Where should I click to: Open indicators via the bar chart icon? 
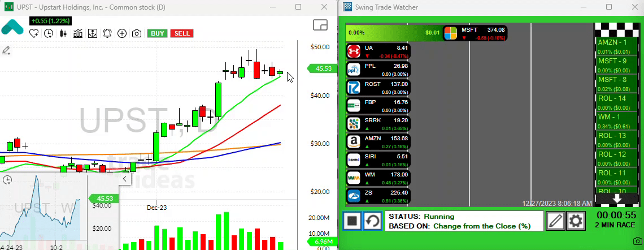78,34
